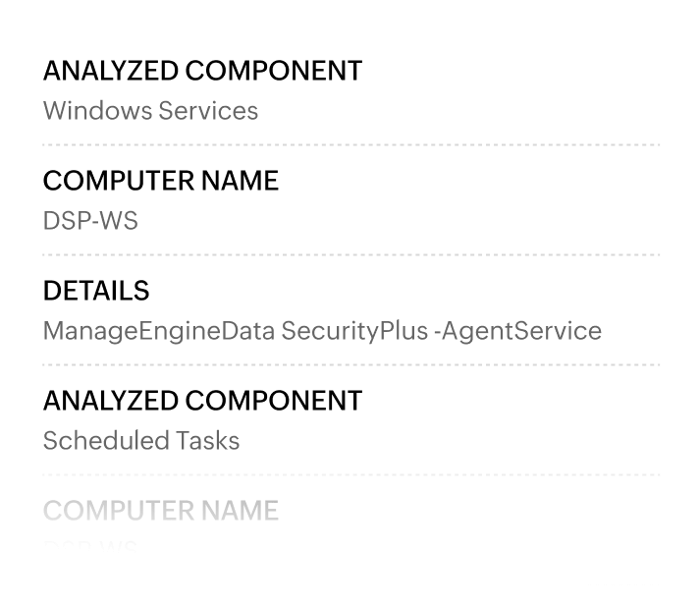
Task: Click the faded COMPUTER NAME heading at bottom
Action: (x=161, y=511)
